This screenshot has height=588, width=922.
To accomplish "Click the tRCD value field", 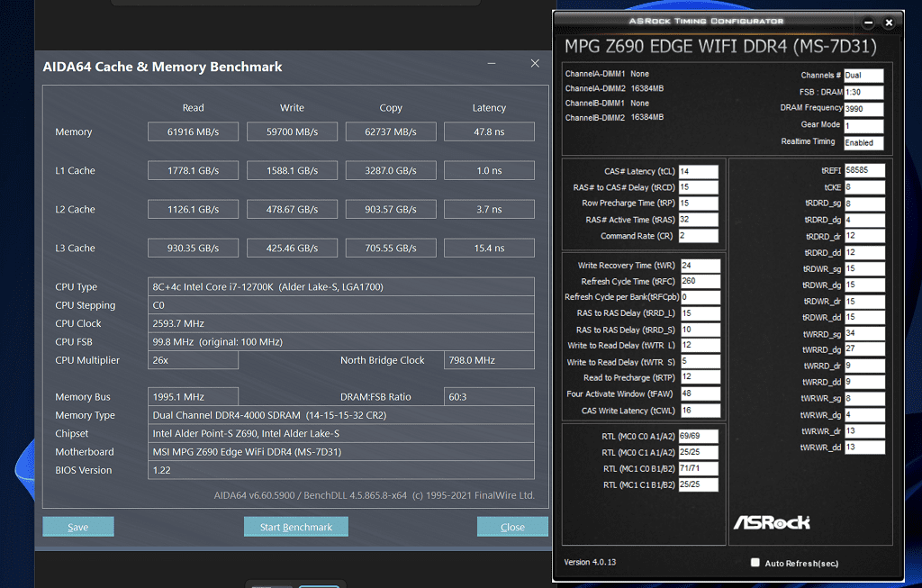I will [698, 187].
